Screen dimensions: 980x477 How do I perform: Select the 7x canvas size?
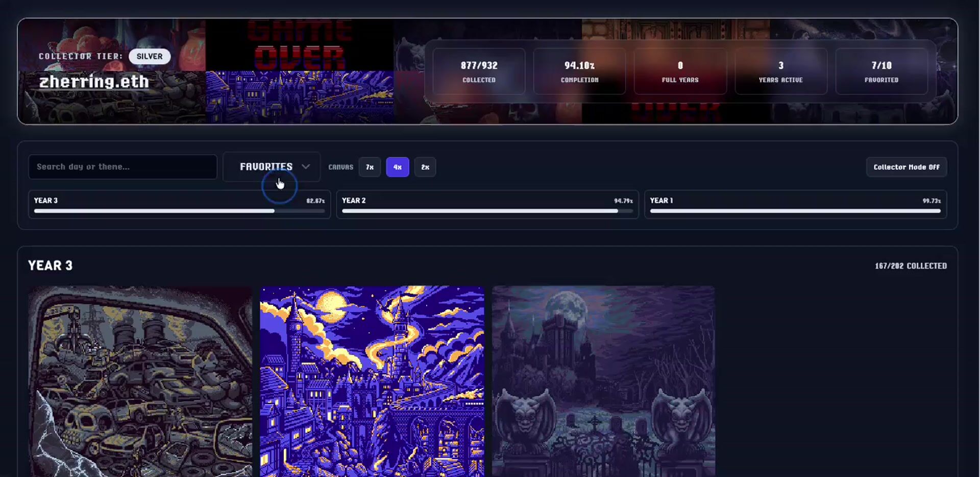[x=370, y=167]
